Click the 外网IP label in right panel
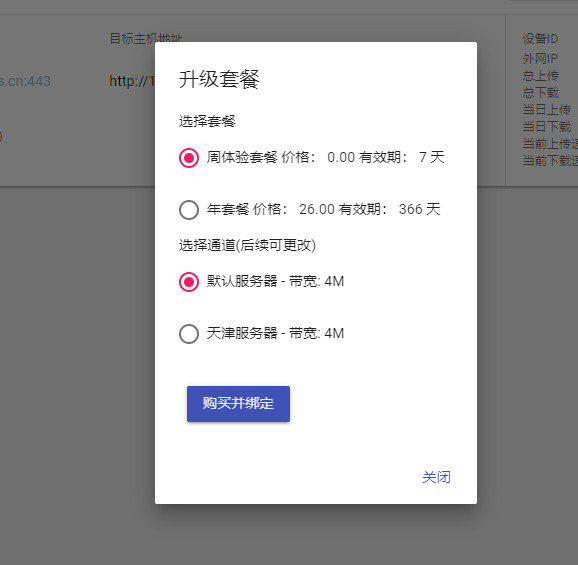Viewport: 578px width, 565px height. [540, 58]
